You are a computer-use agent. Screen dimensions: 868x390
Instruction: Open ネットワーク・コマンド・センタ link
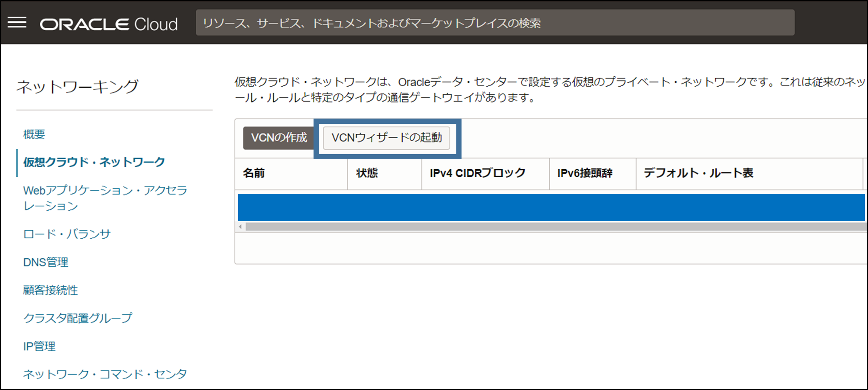point(105,374)
